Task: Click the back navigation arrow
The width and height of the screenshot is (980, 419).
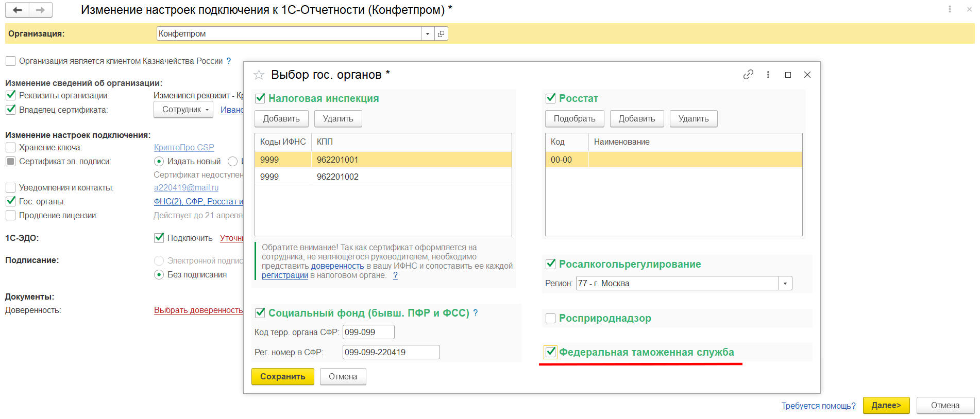Action: click(x=18, y=10)
